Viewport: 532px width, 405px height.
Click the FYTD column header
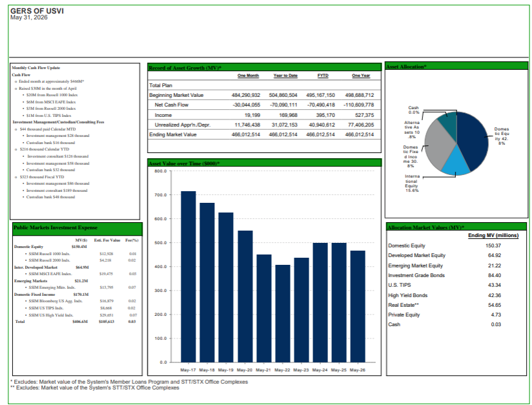(x=323, y=76)
